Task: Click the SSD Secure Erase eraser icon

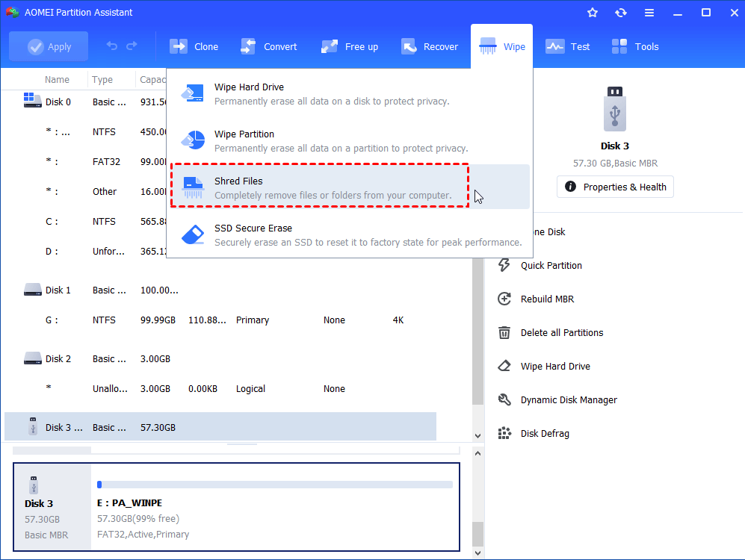Action: pyautogui.click(x=193, y=234)
